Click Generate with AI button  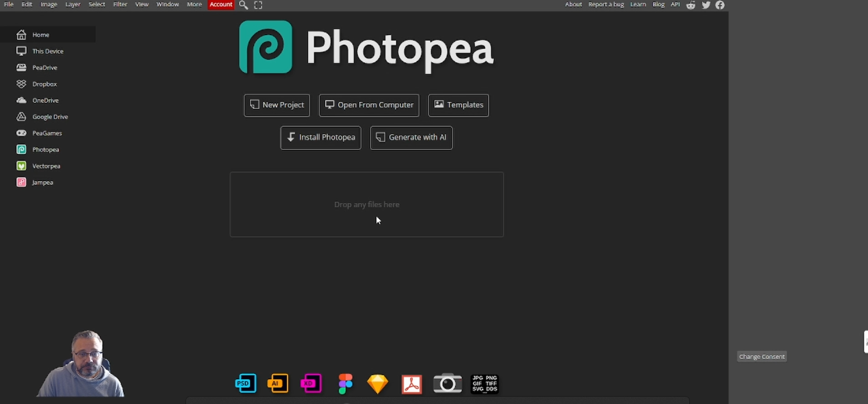(411, 138)
